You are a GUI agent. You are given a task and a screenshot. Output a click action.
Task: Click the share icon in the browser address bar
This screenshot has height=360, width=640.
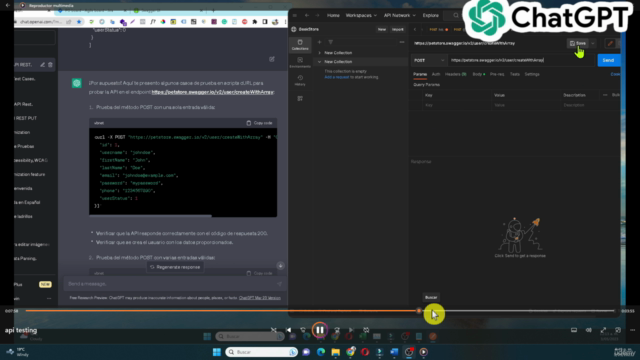point(69,22)
